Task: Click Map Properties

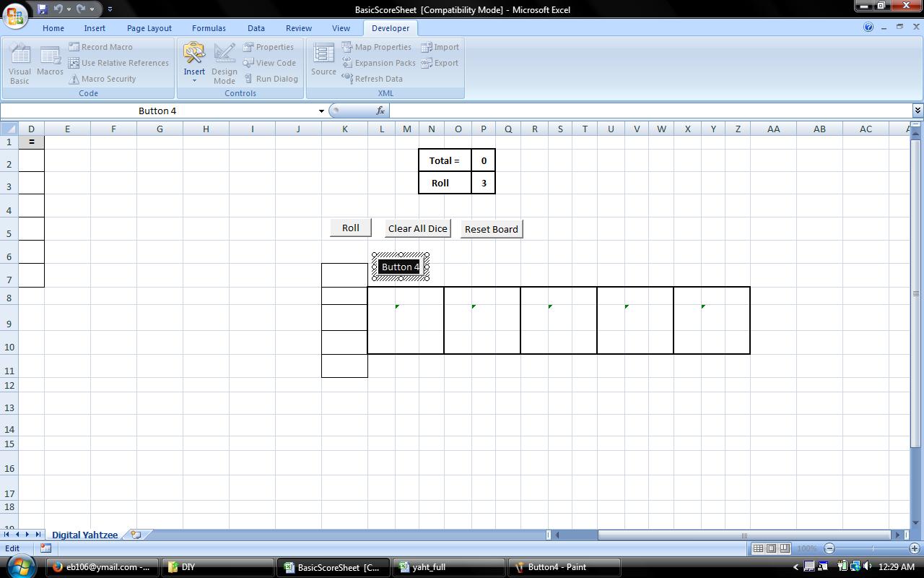Action: [x=376, y=47]
